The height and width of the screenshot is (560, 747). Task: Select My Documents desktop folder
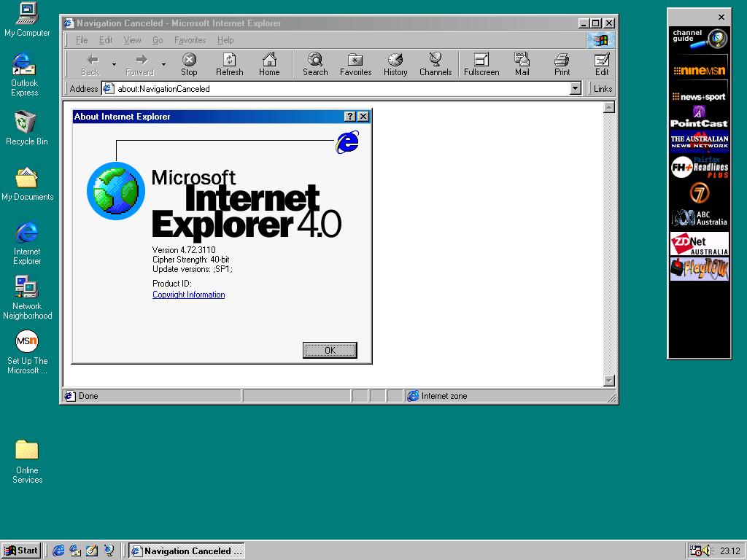coord(27,184)
